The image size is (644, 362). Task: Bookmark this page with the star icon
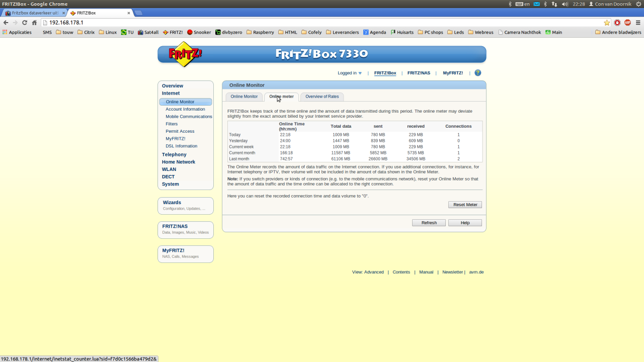coord(607,23)
